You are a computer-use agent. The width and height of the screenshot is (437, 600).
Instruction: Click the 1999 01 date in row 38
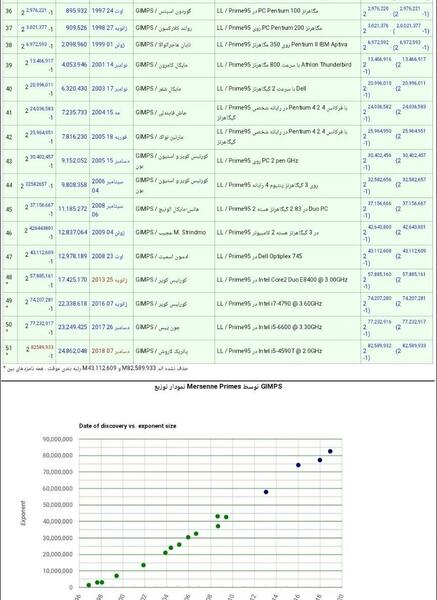coord(108,45)
